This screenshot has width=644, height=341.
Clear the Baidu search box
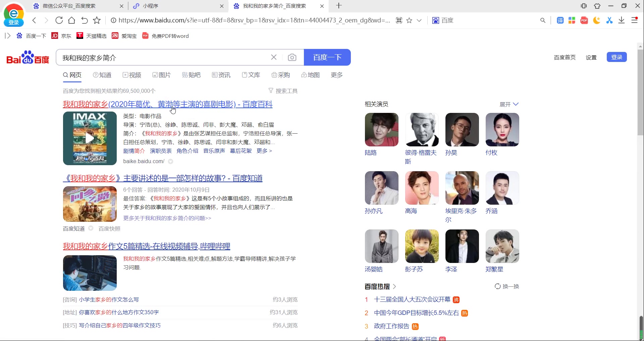(x=274, y=57)
